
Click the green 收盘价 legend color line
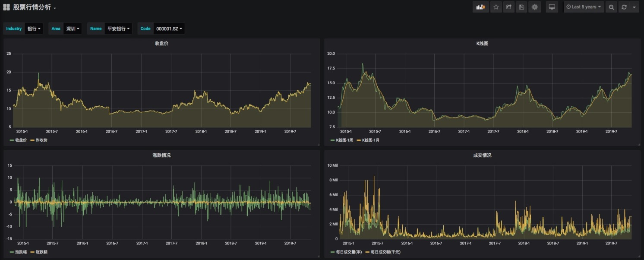12,140
